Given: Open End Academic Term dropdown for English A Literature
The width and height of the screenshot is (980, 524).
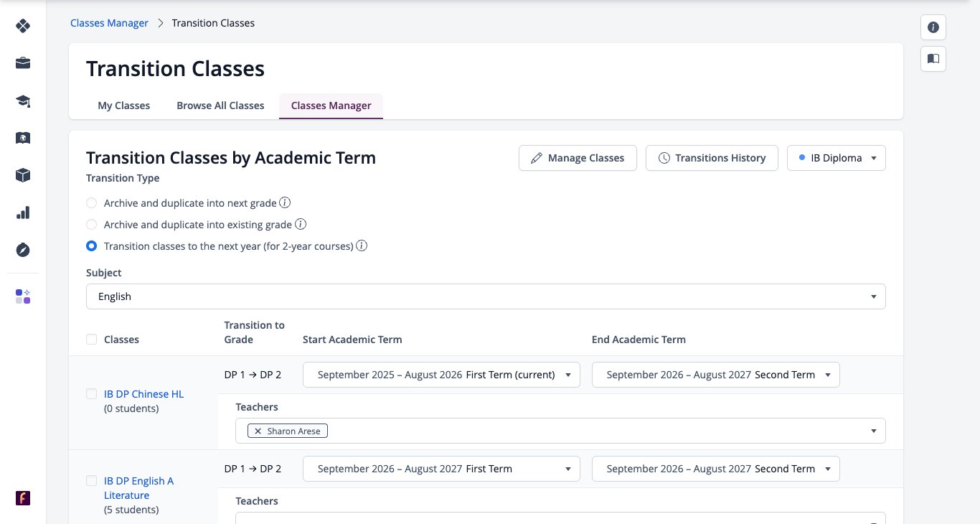Looking at the screenshot, I should coord(715,469).
